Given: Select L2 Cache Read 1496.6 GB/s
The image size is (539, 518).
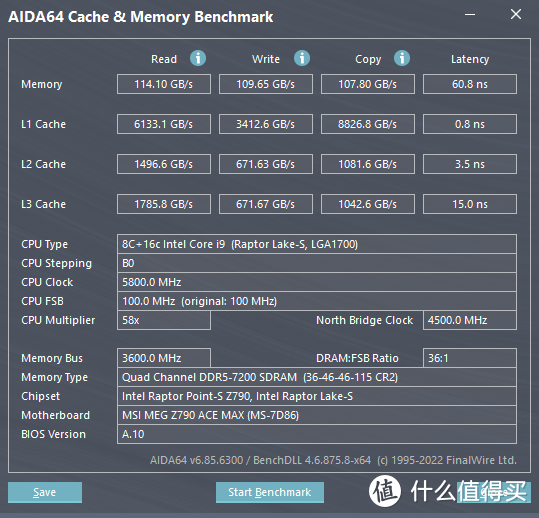Looking at the screenshot, I should pos(164,164).
